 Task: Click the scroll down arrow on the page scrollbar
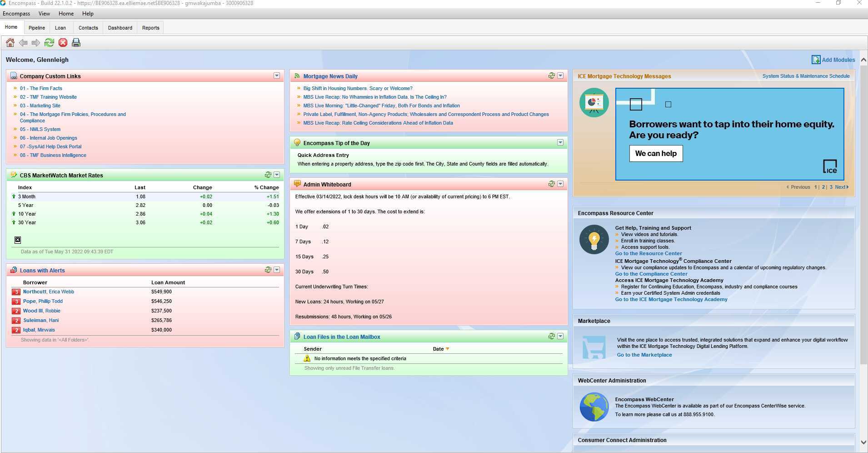863,442
